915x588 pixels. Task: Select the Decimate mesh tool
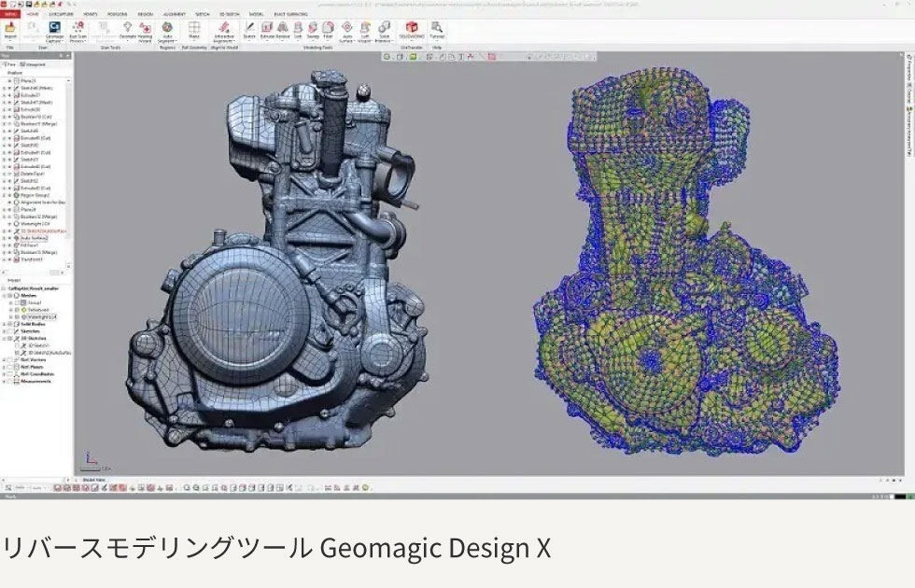coord(128,30)
